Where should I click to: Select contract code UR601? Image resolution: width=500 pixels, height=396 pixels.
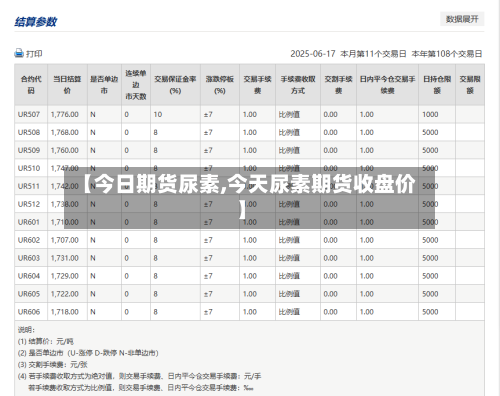(29, 222)
